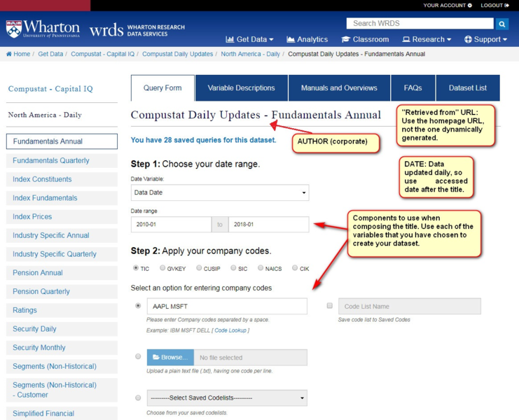Click the gear icon beside Your Account
The height and width of the screenshot is (420, 519).
click(x=470, y=6)
